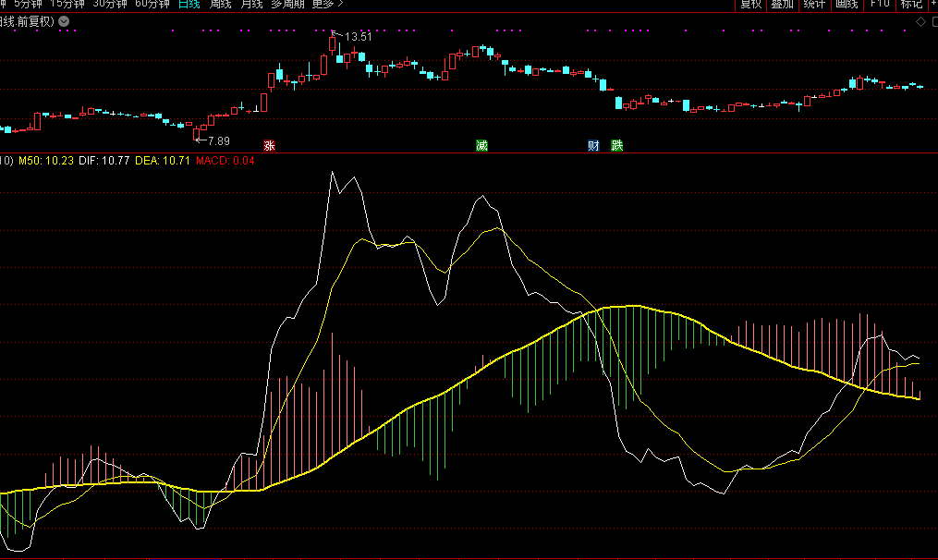Click the red 涨 event marker icon
938x560 pixels.
(x=269, y=146)
